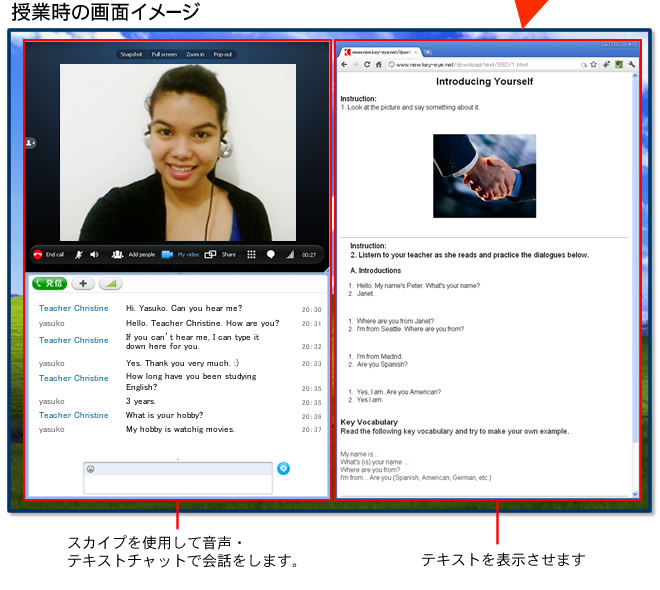The height and width of the screenshot is (590, 660).
Task: Click the Snapshot button
Action: [131, 54]
